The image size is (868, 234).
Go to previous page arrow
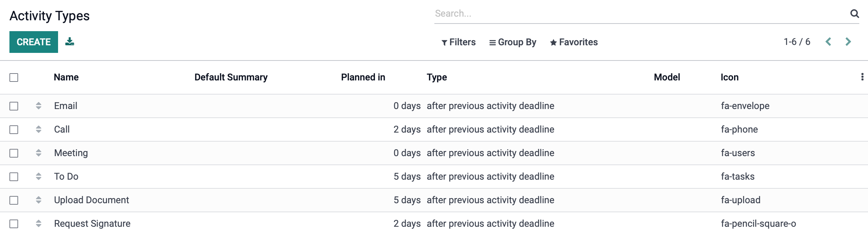(x=828, y=42)
